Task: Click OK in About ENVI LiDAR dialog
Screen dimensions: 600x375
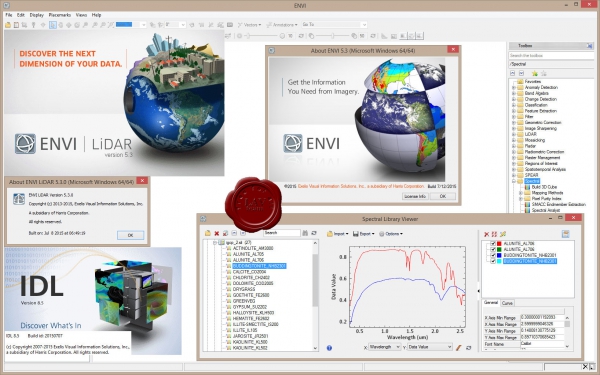Action: tap(130, 235)
